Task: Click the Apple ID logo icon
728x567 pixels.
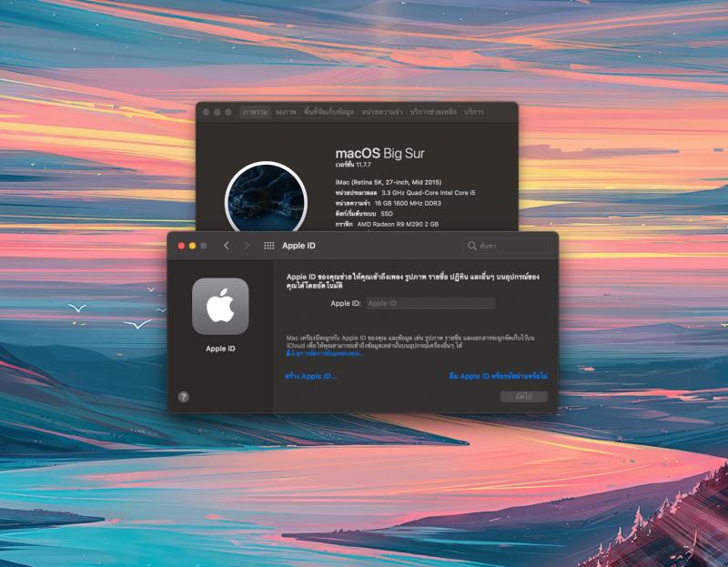Action: [220, 307]
